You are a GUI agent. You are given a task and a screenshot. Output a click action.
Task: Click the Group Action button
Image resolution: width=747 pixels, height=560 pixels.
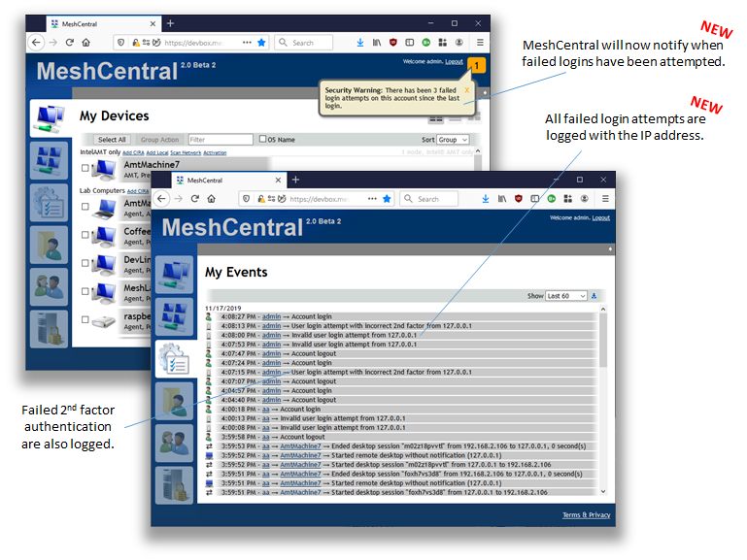tap(159, 140)
